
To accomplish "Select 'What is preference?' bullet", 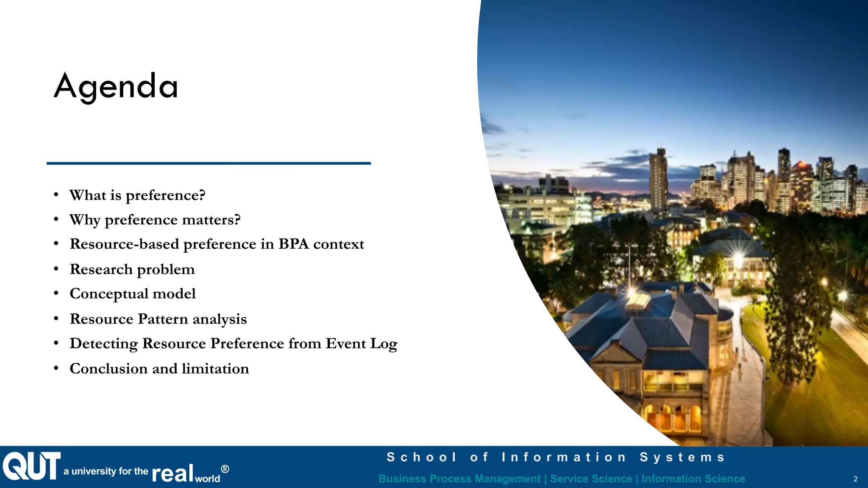I will [137, 195].
